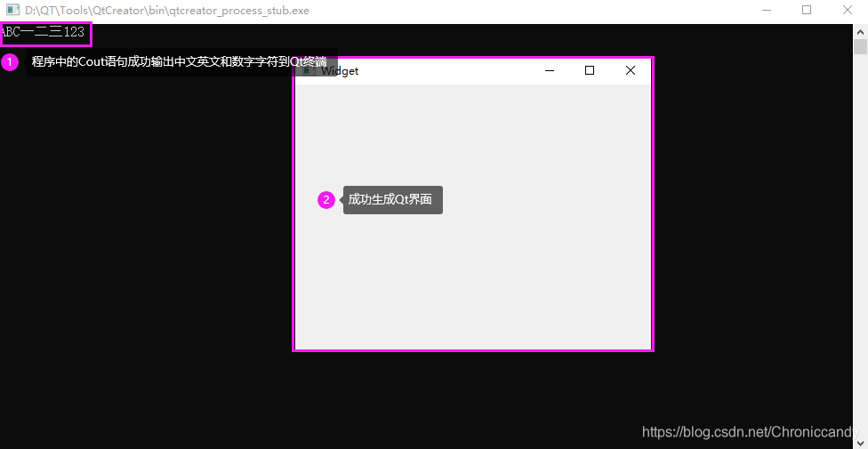Minimize the qtcreator_process_stub console window
This screenshot has height=449, width=868.
click(x=766, y=10)
